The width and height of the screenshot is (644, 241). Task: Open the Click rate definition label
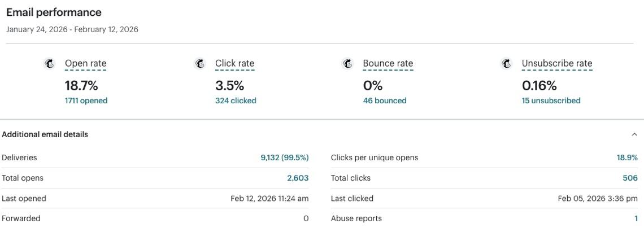(x=234, y=64)
